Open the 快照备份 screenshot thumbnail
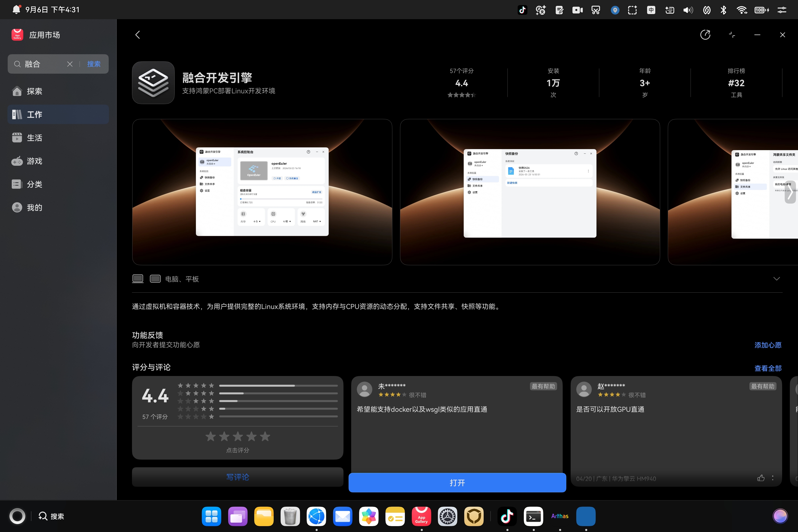This screenshot has width=798, height=532. click(530, 192)
